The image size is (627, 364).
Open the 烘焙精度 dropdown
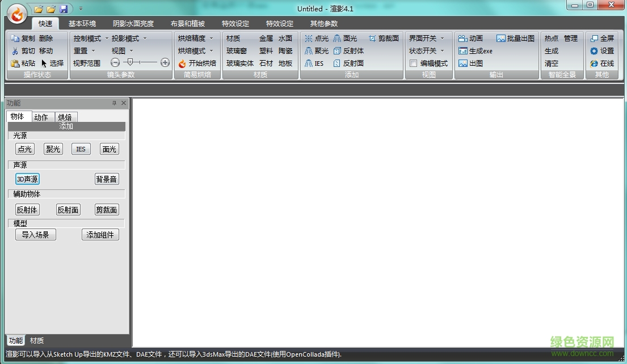(196, 39)
